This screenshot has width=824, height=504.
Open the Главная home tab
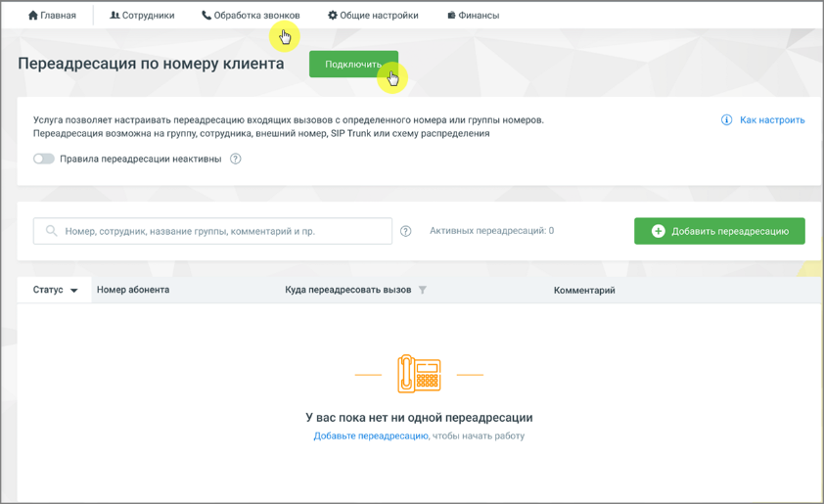(52, 16)
